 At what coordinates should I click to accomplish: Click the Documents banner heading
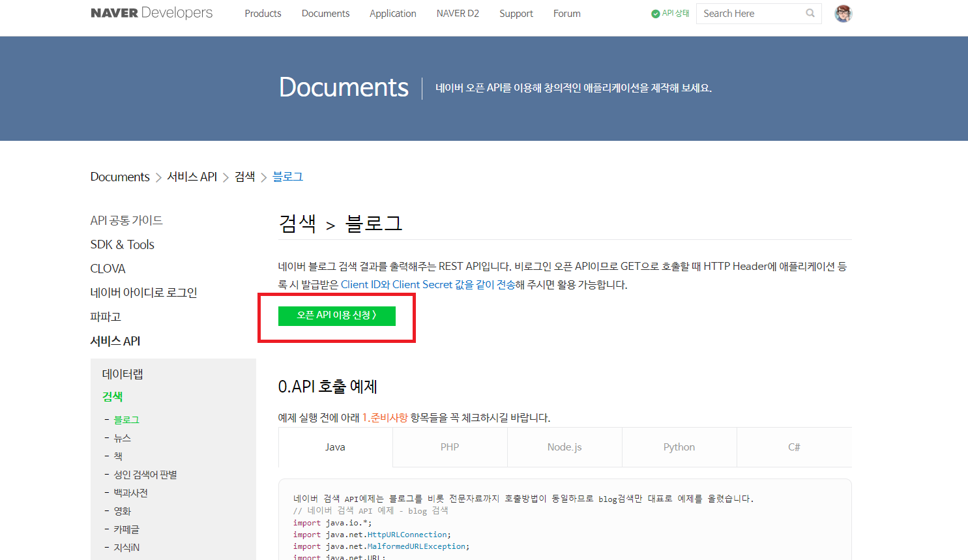coord(344,87)
